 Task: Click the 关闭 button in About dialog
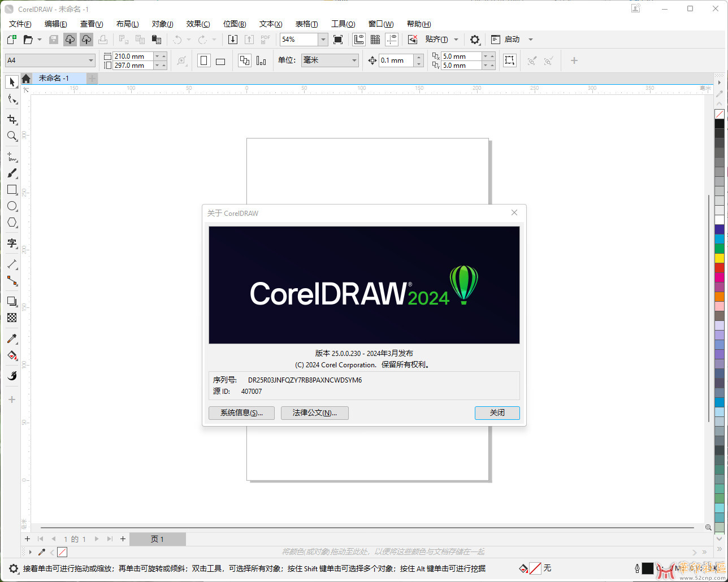click(497, 413)
